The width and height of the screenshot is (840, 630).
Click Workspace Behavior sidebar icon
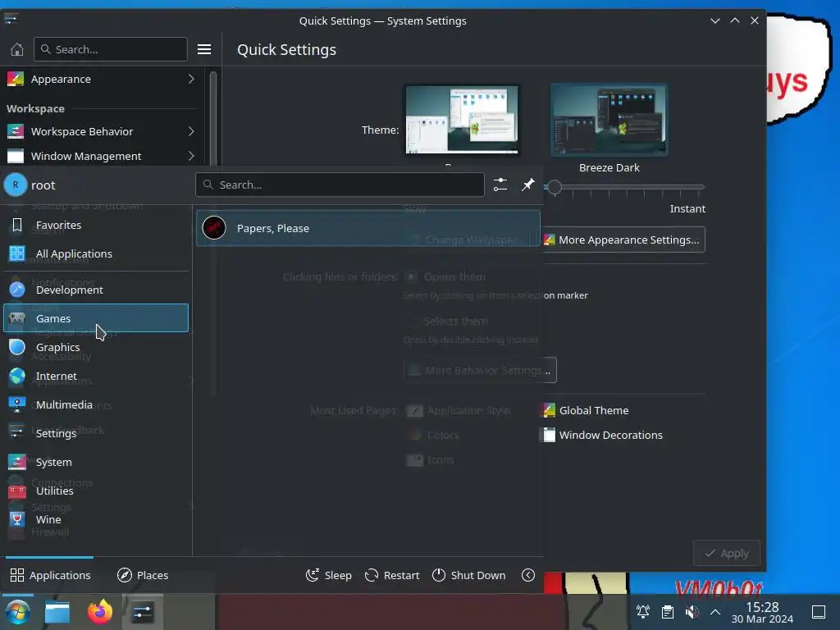click(x=15, y=131)
